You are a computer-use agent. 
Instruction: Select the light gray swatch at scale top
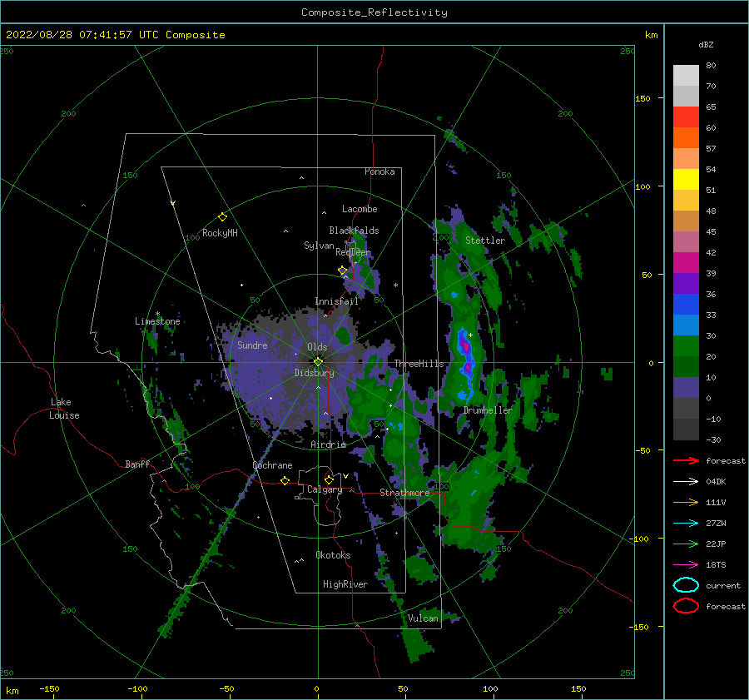coord(686,76)
